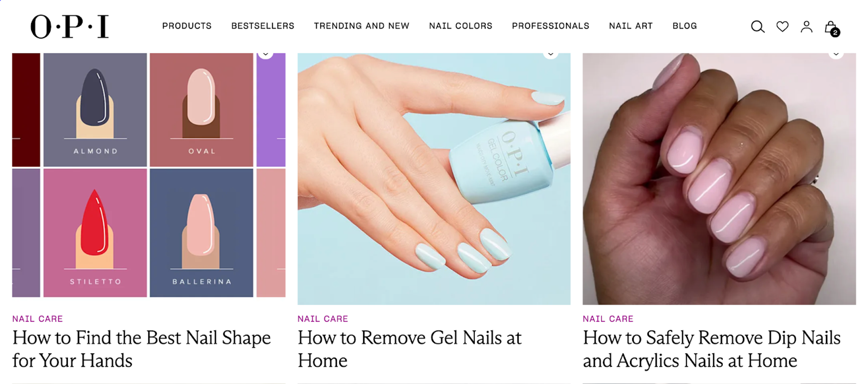Open the wishlist heart icon

(x=782, y=26)
